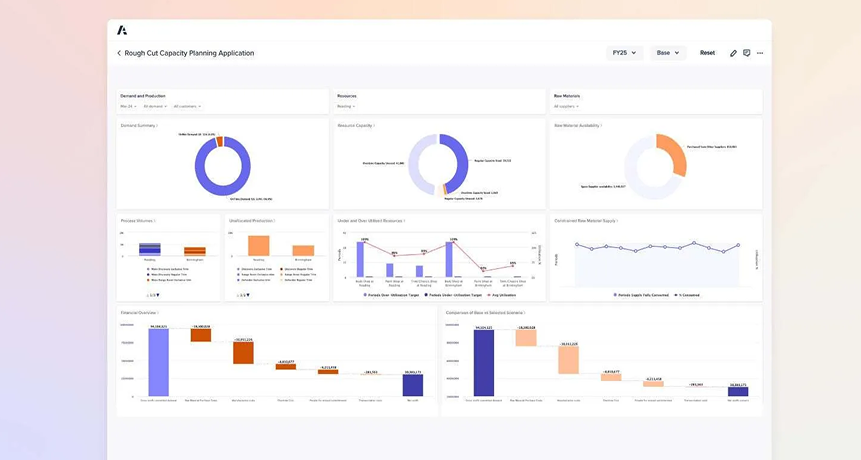Expand the Base scenario dropdown
861x460 pixels.
[667, 53]
